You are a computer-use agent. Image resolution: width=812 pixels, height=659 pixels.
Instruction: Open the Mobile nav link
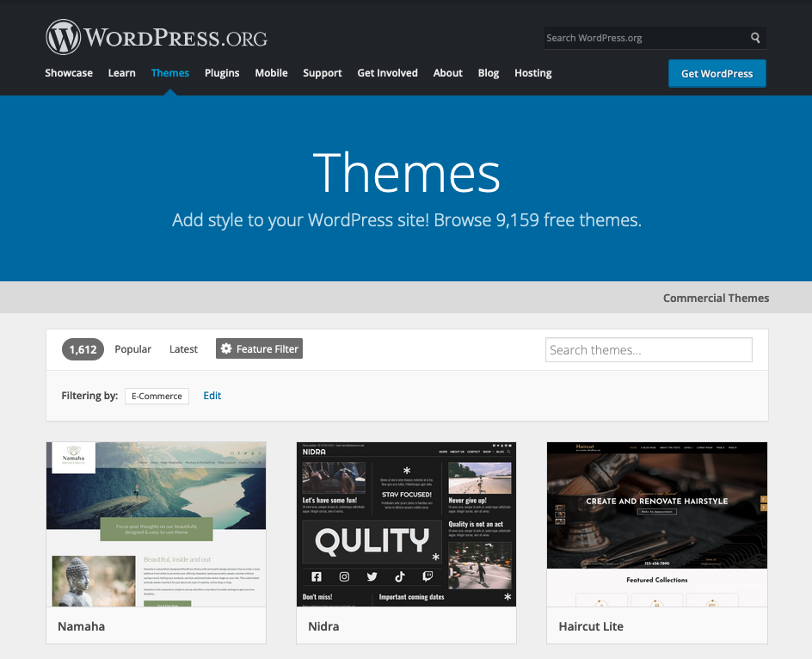point(271,73)
